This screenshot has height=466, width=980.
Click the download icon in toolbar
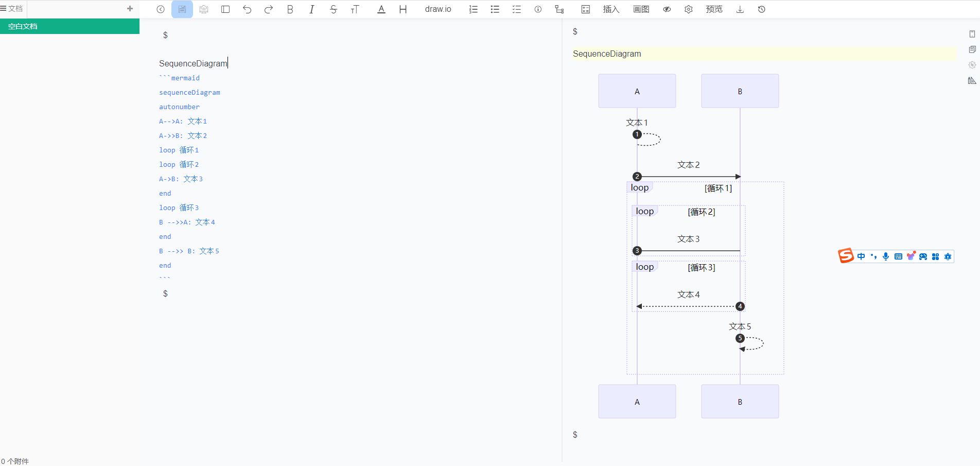[x=740, y=9]
